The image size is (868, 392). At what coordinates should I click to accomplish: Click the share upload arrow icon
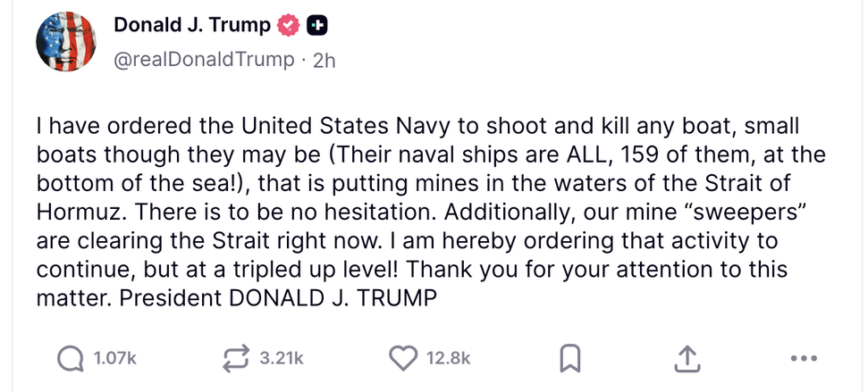coord(686,358)
